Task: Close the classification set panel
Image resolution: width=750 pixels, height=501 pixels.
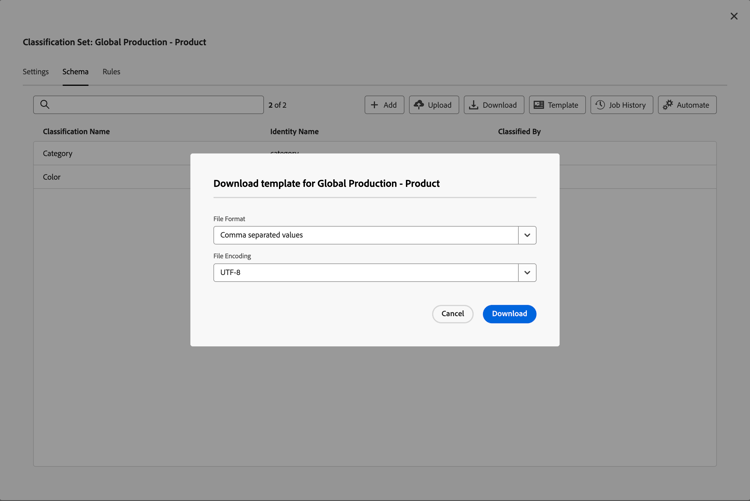Action: coord(734,16)
